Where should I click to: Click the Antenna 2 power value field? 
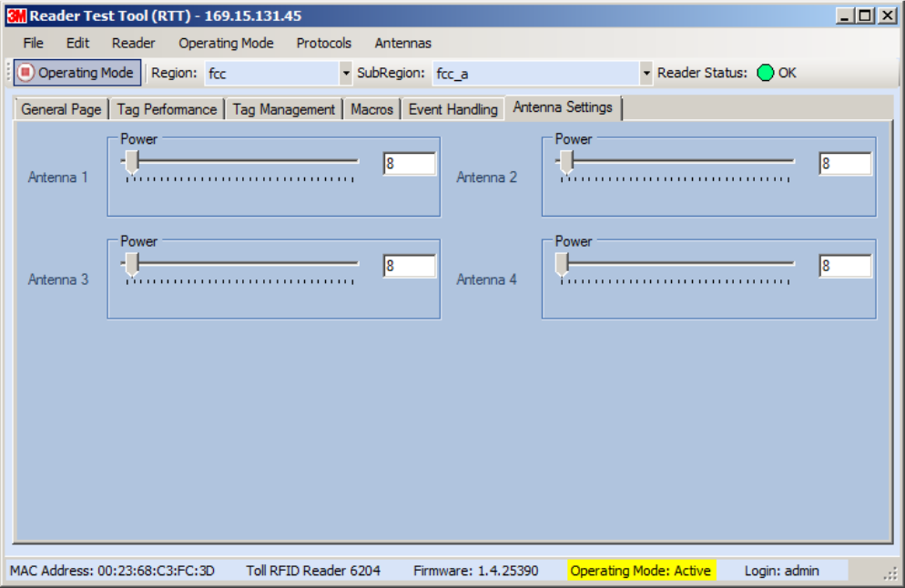[x=845, y=164]
